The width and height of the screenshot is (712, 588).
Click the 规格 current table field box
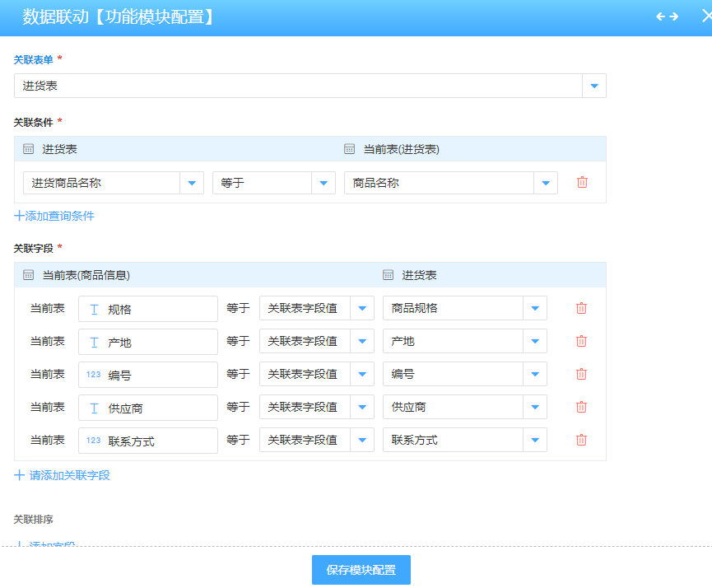148,309
